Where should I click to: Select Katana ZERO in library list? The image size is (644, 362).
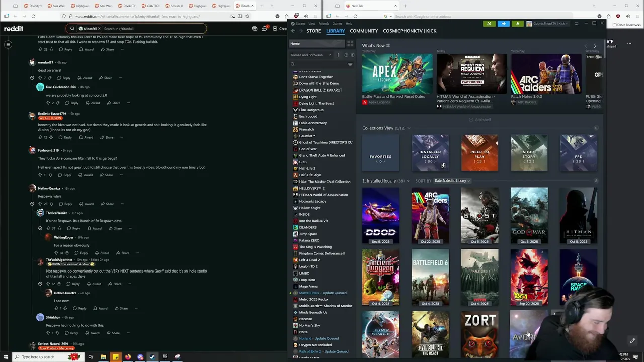coord(309,240)
